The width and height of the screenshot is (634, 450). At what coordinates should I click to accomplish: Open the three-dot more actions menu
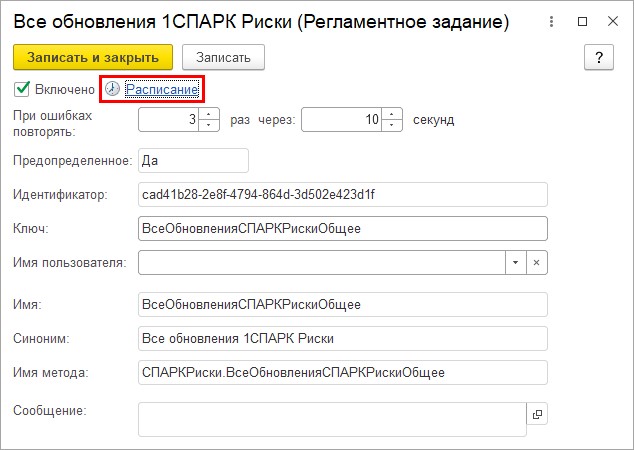click(x=551, y=21)
